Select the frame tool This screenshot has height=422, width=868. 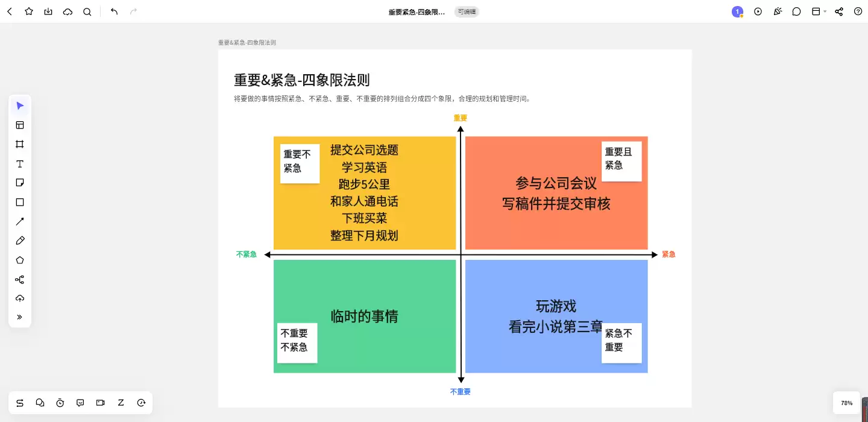pos(20,144)
